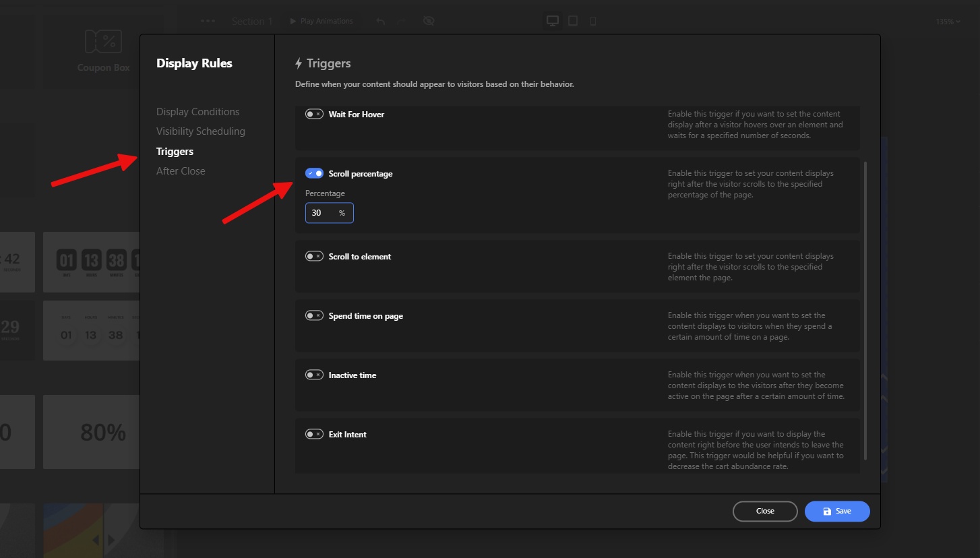
Task: Disable the Scroll percentage trigger
Action: tap(314, 173)
